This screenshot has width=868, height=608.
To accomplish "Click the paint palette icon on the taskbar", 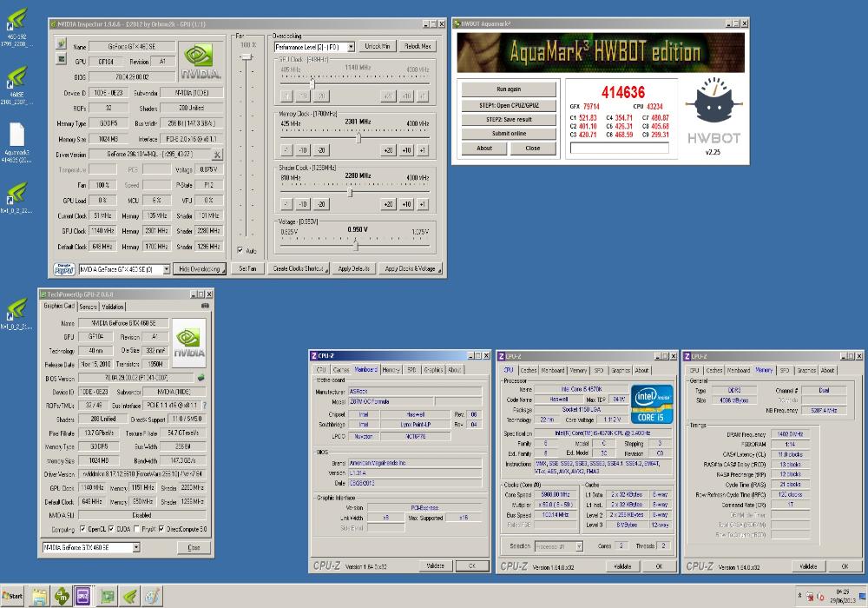I will tap(152, 597).
